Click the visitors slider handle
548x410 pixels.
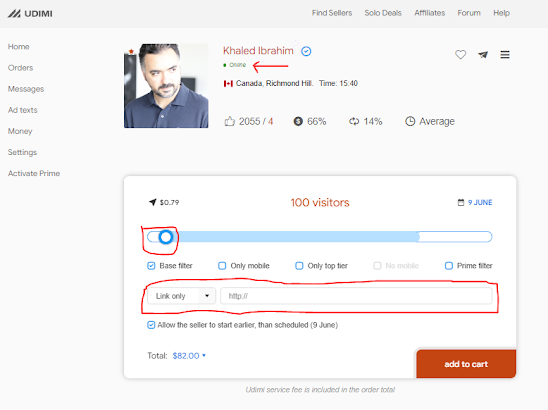[x=166, y=237]
